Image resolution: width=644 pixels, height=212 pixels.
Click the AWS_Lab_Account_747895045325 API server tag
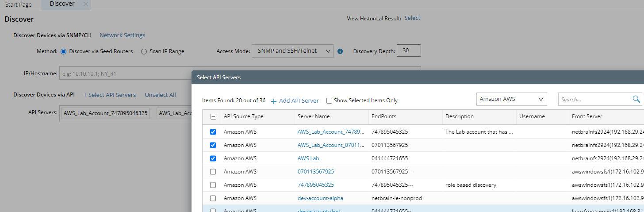tap(105, 113)
